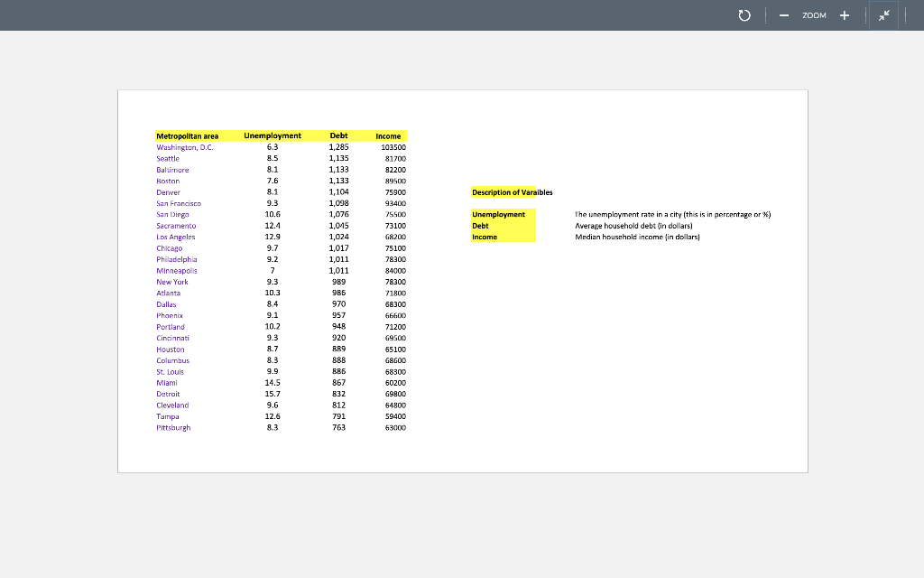Click the Miami row label

166,383
